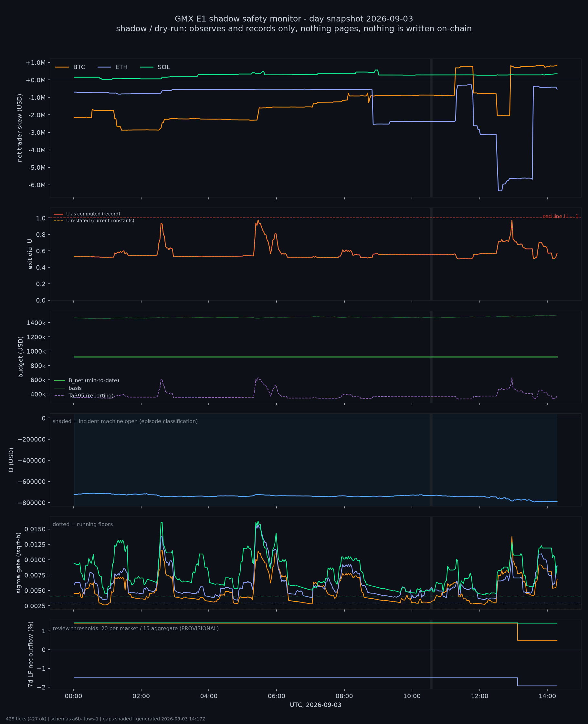This screenshot has height=724, width=588.
Task: Click the "+1.0M" skew tick label
Action: coord(36,63)
